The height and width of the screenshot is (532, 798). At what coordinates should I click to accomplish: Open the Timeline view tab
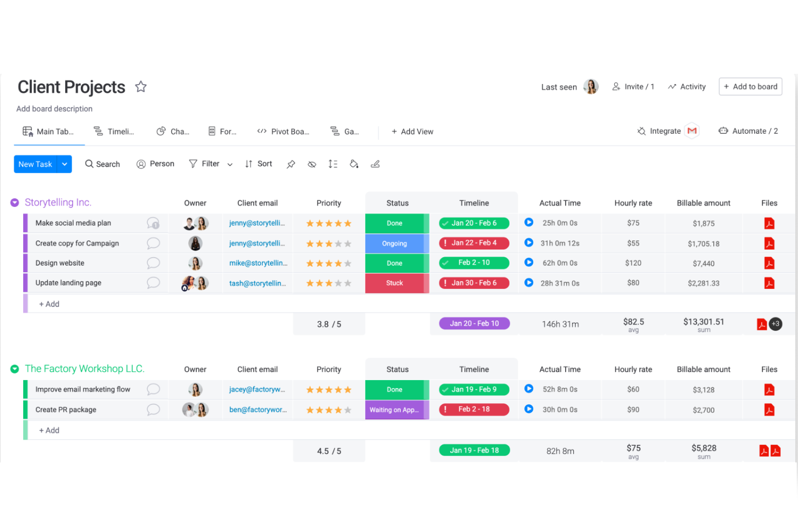point(114,131)
